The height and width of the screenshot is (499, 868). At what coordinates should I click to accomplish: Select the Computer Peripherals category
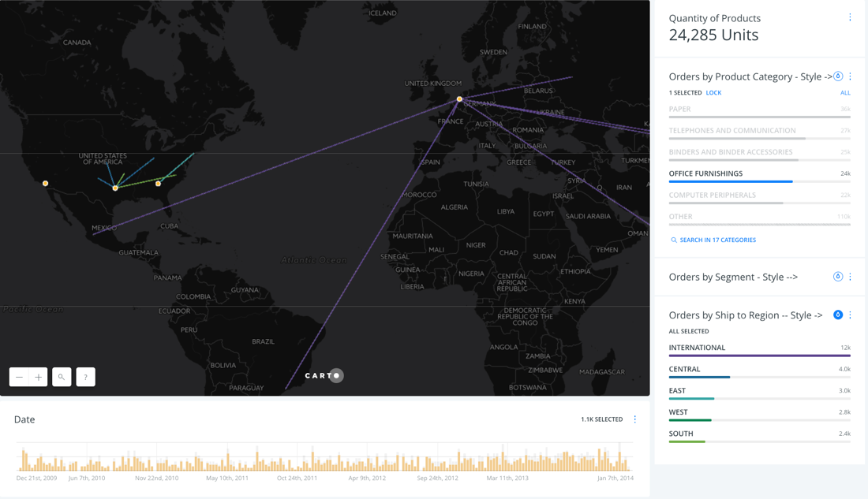(x=712, y=196)
